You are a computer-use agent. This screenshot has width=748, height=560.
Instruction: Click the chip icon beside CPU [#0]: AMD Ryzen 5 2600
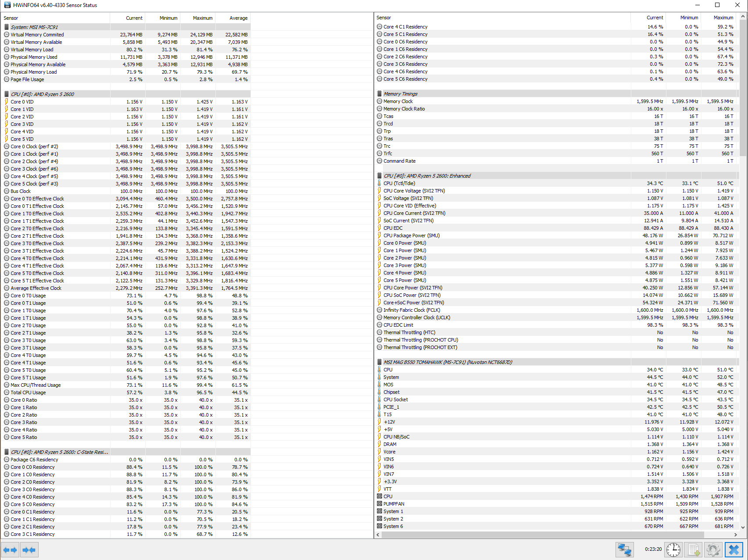click(7, 94)
